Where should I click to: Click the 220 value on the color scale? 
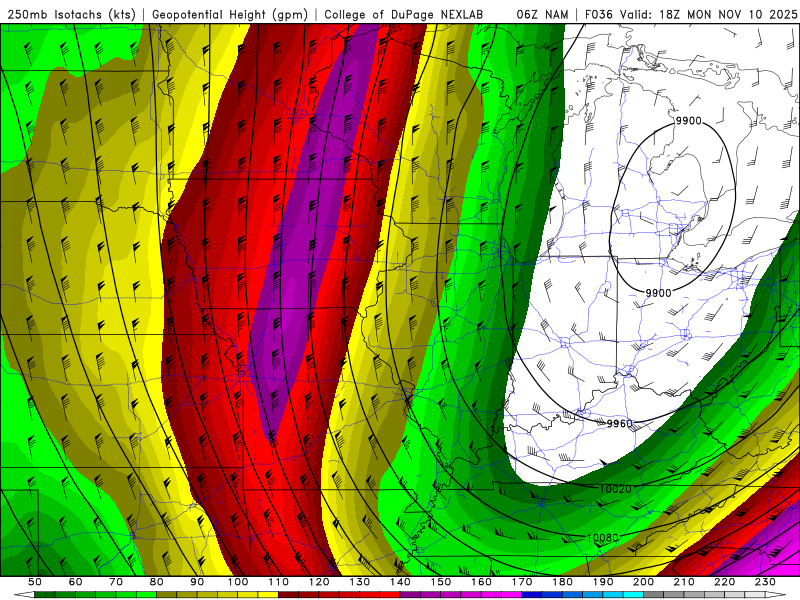[724, 582]
